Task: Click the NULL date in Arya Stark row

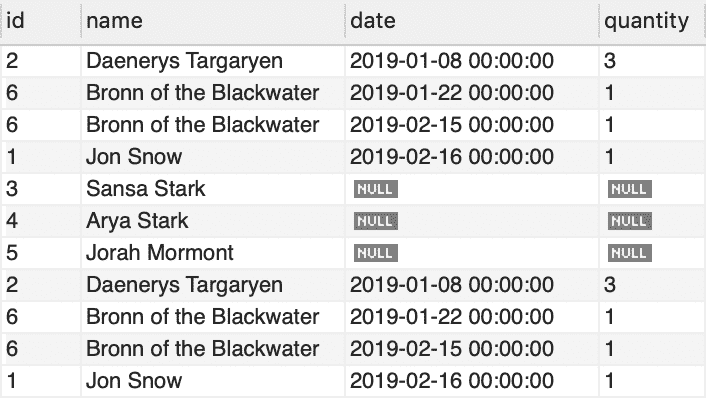Action: click(x=376, y=221)
